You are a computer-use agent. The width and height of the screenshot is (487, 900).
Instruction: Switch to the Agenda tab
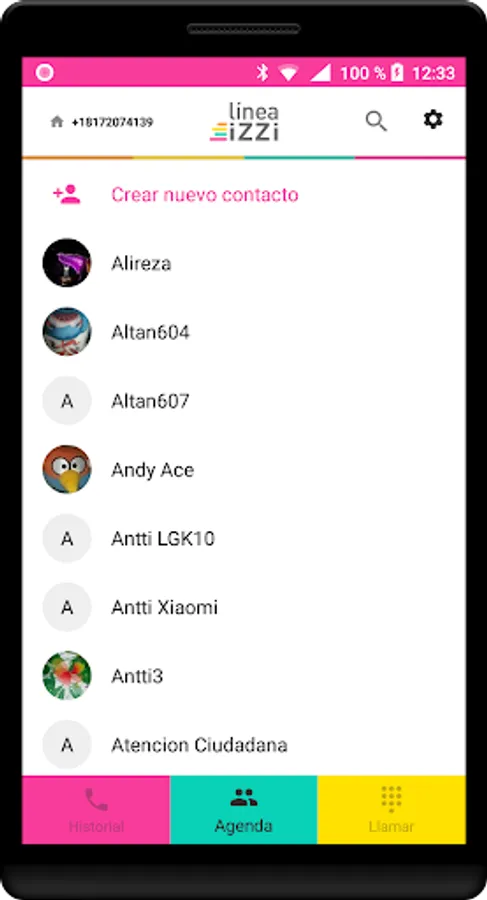[244, 809]
